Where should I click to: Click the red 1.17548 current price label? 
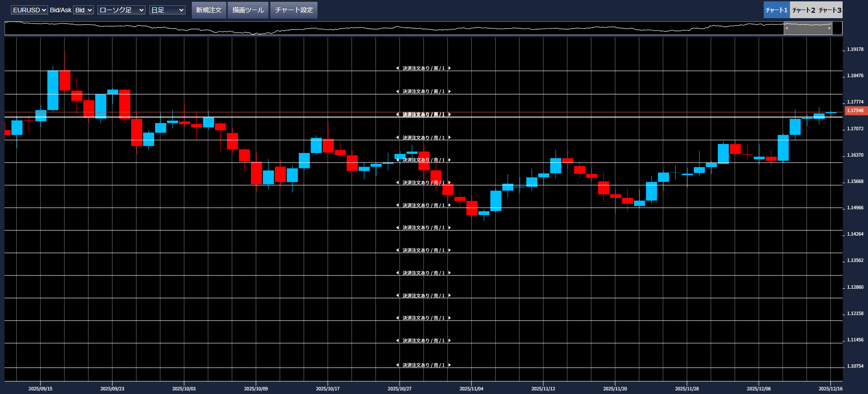[855, 111]
